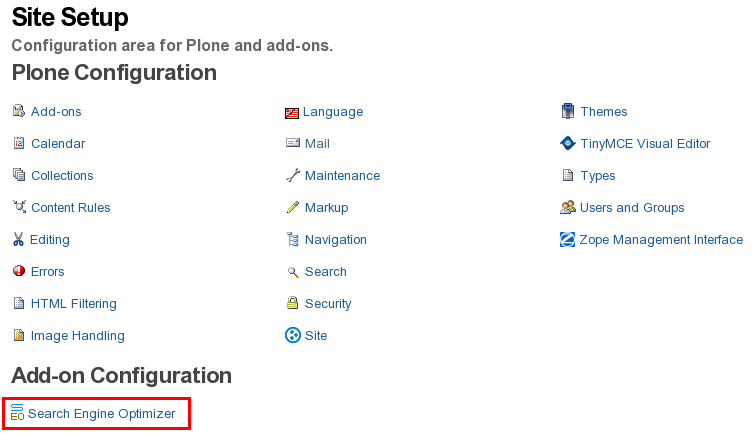This screenshot has height=437, width=752.
Task: Go to Image Handling settings
Action: click(x=77, y=336)
